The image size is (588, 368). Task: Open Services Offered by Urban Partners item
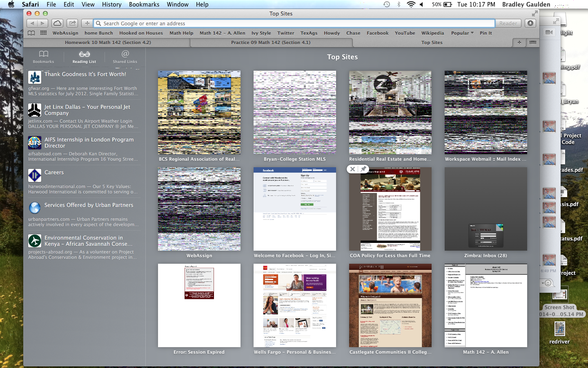[83, 214]
